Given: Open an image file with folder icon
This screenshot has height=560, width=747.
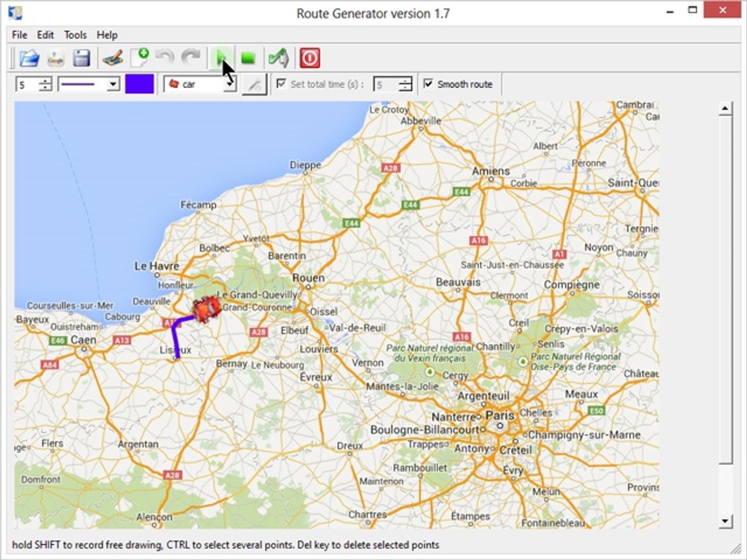Looking at the screenshot, I should pyautogui.click(x=30, y=58).
